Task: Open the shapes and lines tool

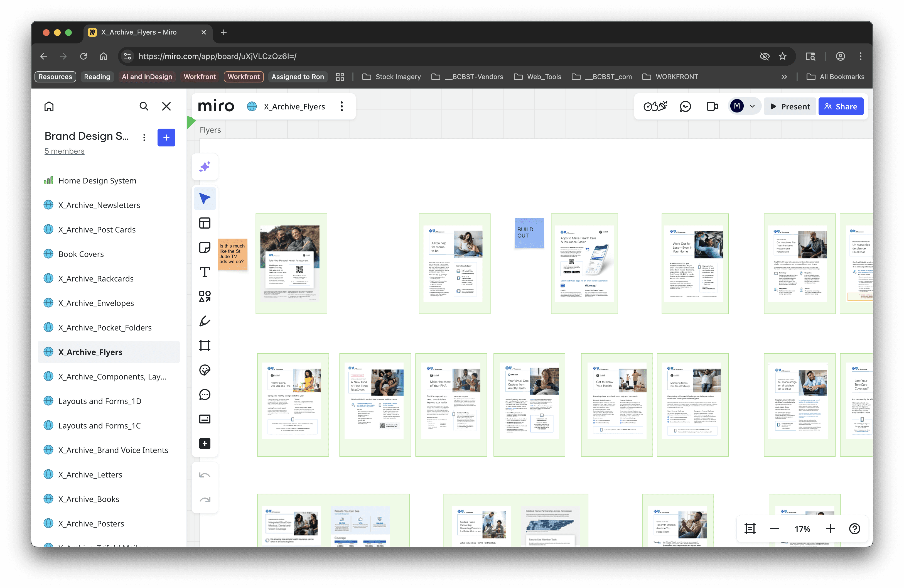Action: point(205,296)
